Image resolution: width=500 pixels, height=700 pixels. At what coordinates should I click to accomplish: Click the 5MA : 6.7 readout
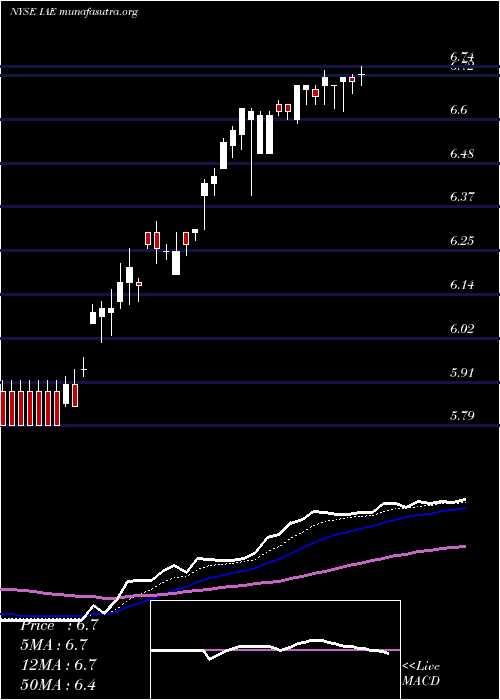(x=54, y=645)
